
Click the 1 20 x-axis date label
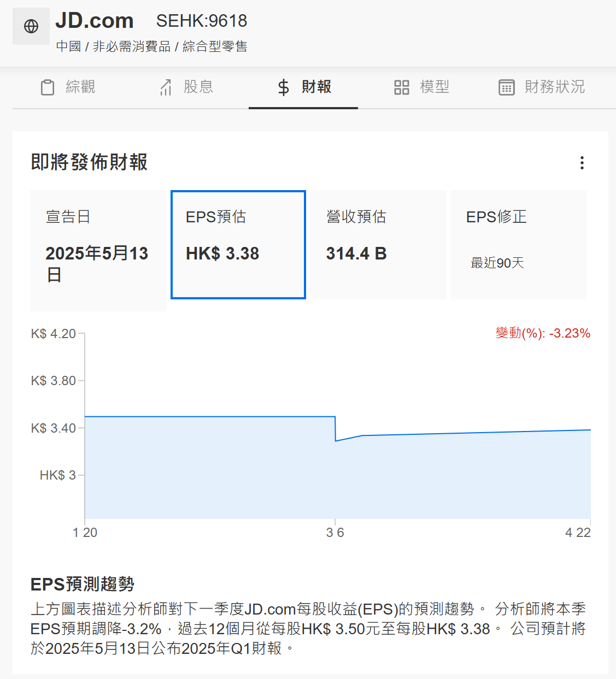coord(85,533)
